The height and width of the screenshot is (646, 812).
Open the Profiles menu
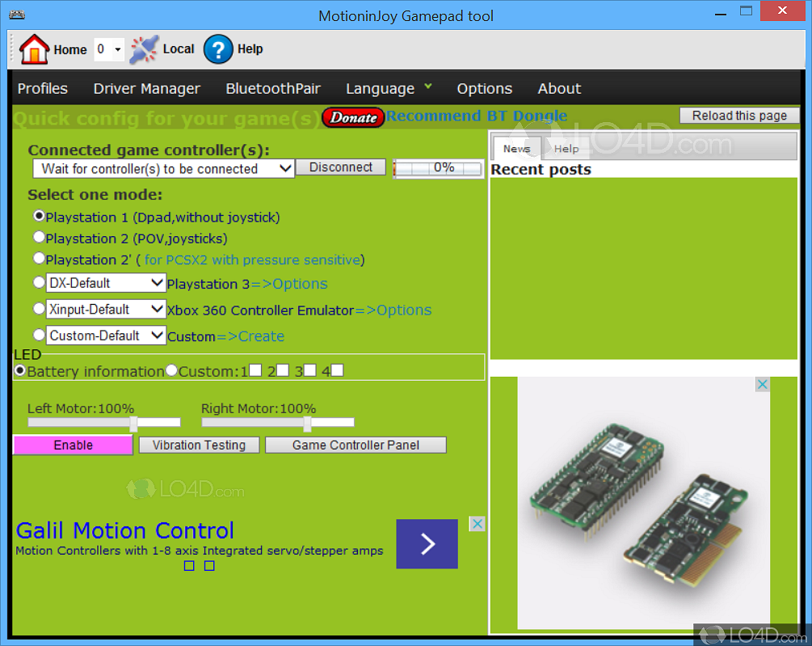click(x=43, y=89)
